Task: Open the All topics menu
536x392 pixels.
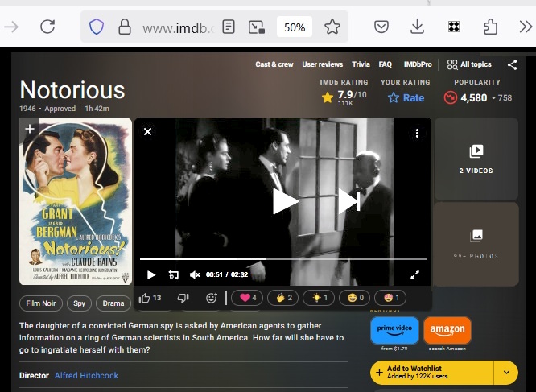Action: [x=469, y=64]
